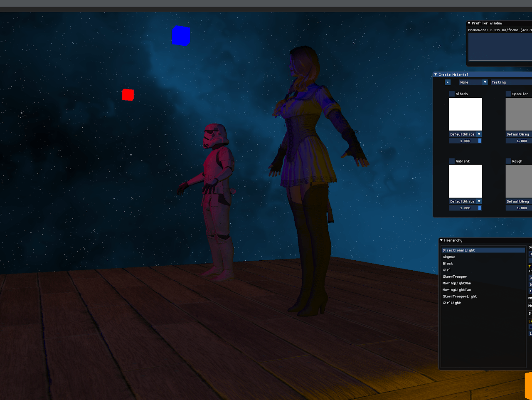Screen dimensions: 532x400
Task: Select StormTrooper in the Hierarchy
Action: click(x=455, y=276)
